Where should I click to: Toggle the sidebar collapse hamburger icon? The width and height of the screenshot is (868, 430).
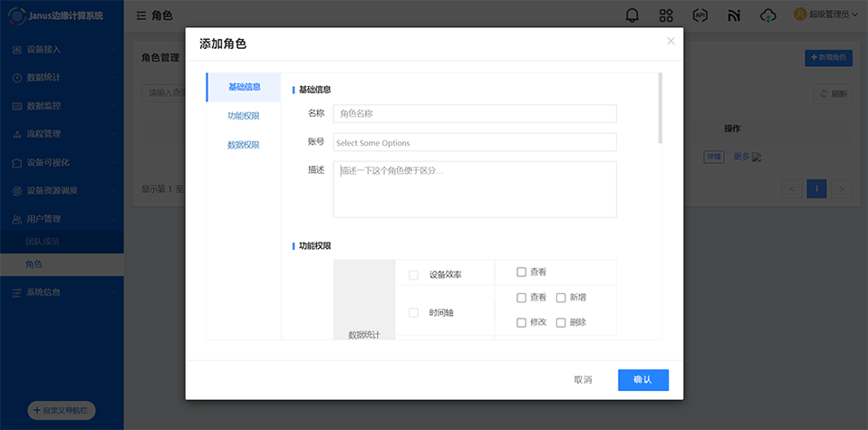(142, 15)
